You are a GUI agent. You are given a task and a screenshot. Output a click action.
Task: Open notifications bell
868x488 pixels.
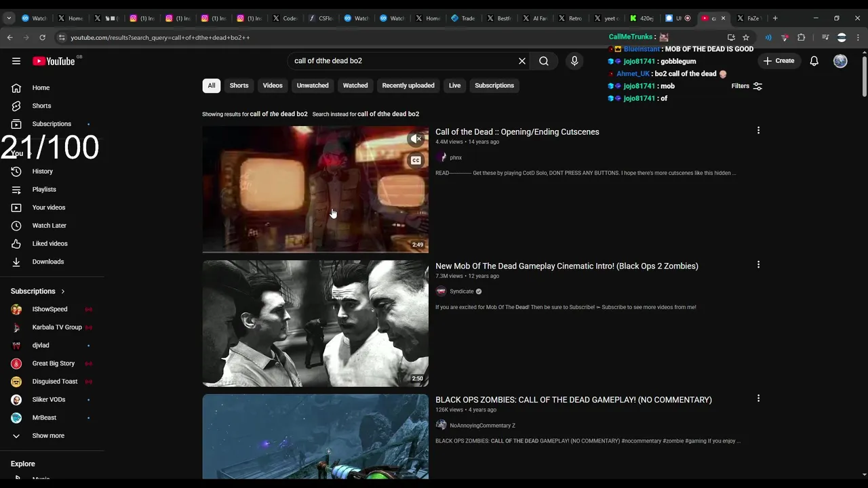[x=814, y=61]
